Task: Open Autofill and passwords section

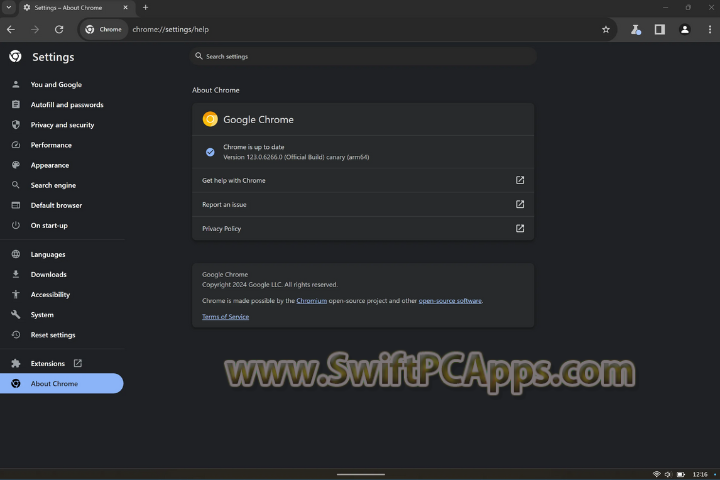Action: pos(67,105)
